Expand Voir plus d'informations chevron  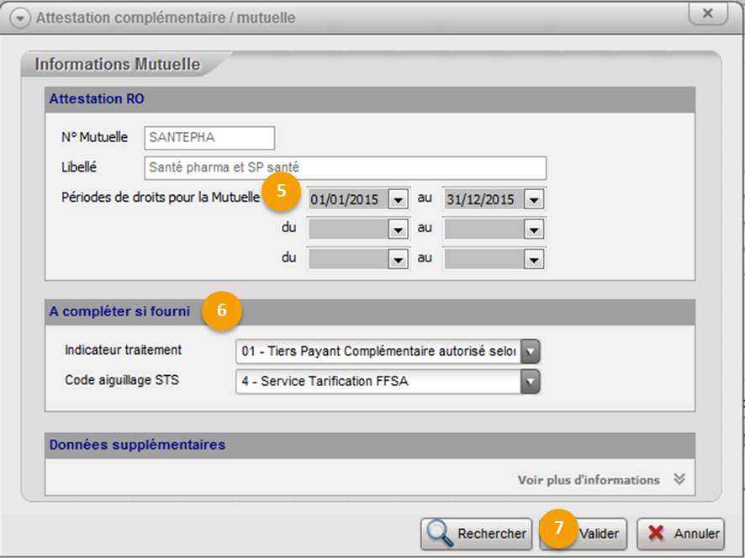(x=679, y=479)
